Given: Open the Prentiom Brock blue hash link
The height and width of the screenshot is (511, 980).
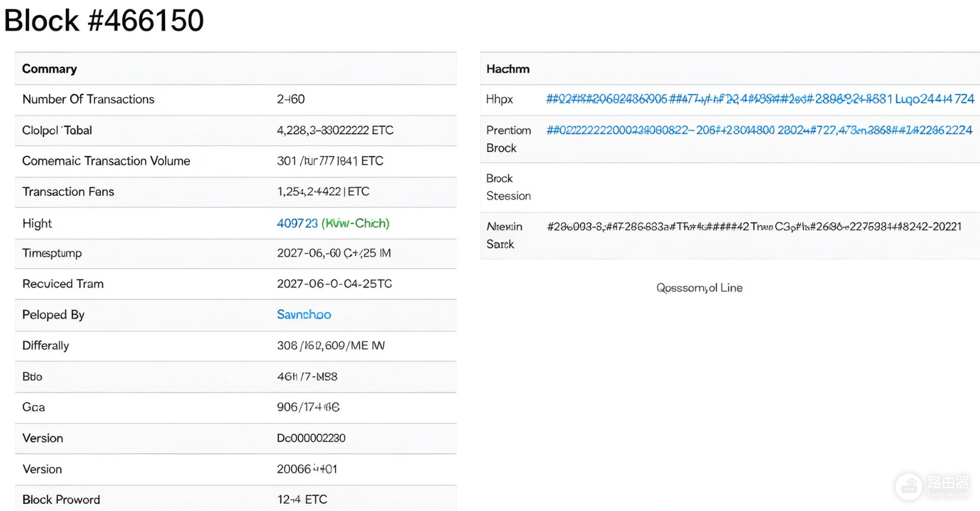Looking at the screenshot, I should [759, 130].
